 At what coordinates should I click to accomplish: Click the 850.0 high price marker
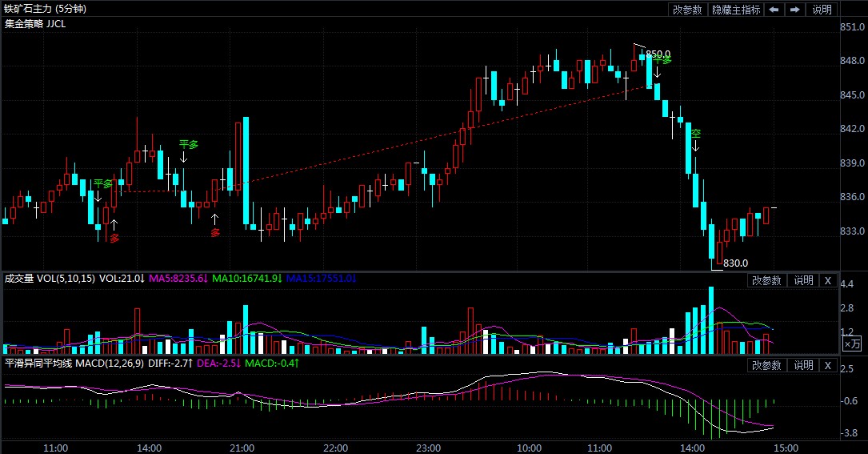coord(658,54)
